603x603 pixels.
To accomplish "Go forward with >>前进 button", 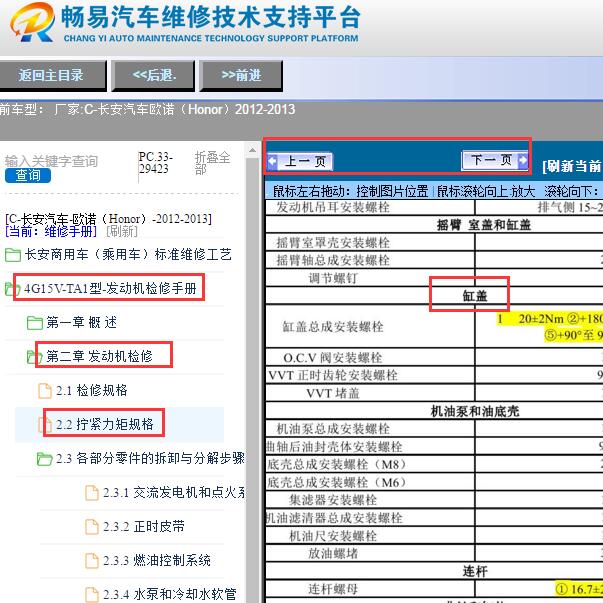I will point(242,75).
